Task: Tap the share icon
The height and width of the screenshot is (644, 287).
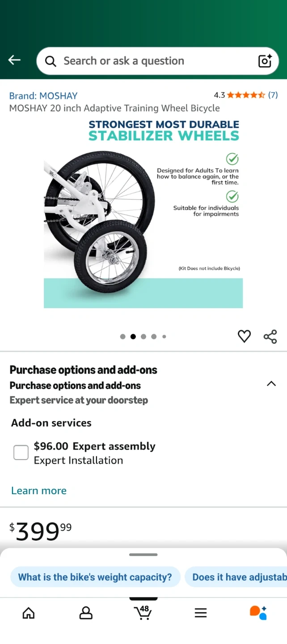Action: click(x=270, y=336)
